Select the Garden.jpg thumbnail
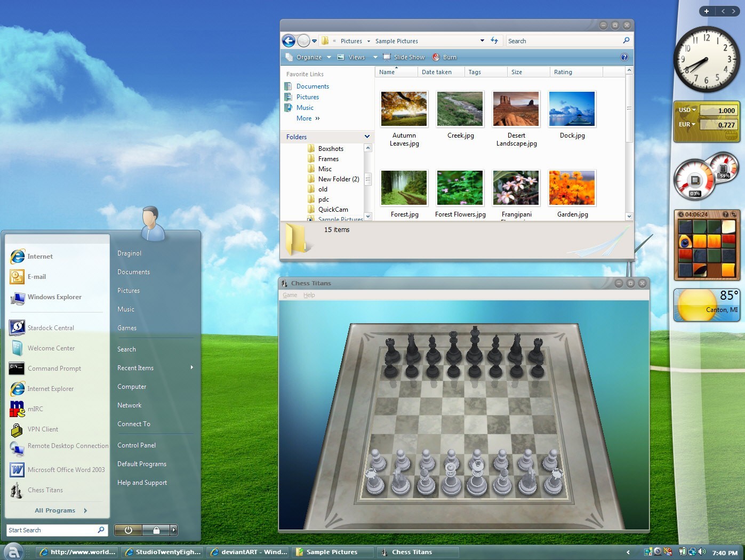This screenshot has height=560, width=745. [x=572, y=188]
